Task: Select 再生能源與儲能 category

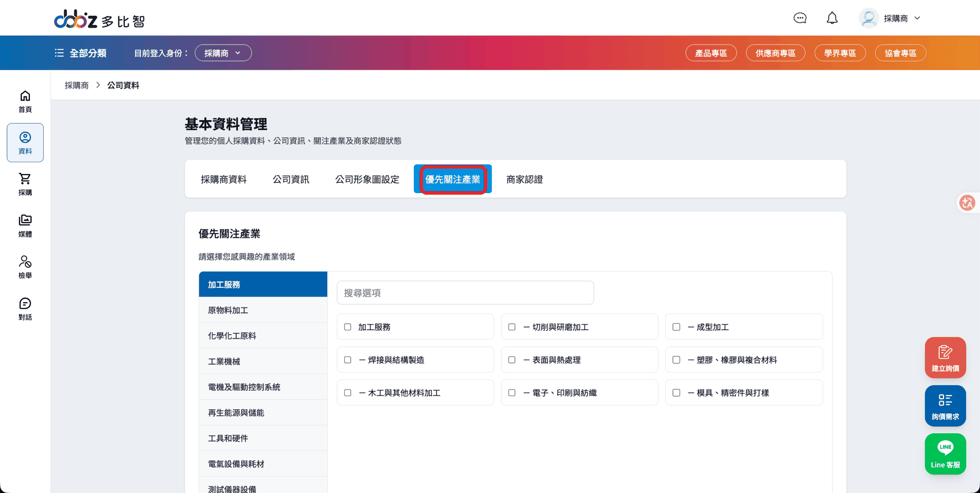Action: click(x=263, y=412)
